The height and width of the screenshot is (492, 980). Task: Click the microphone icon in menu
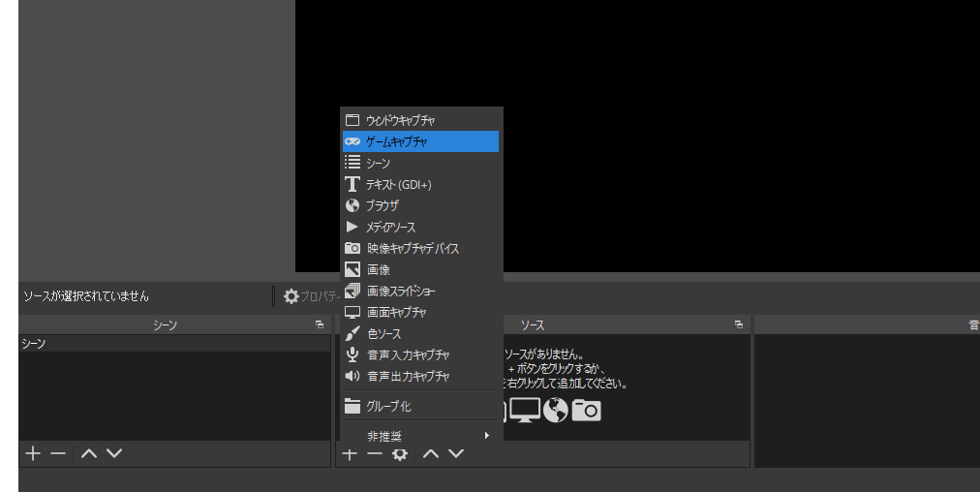[x=352, y=354]
